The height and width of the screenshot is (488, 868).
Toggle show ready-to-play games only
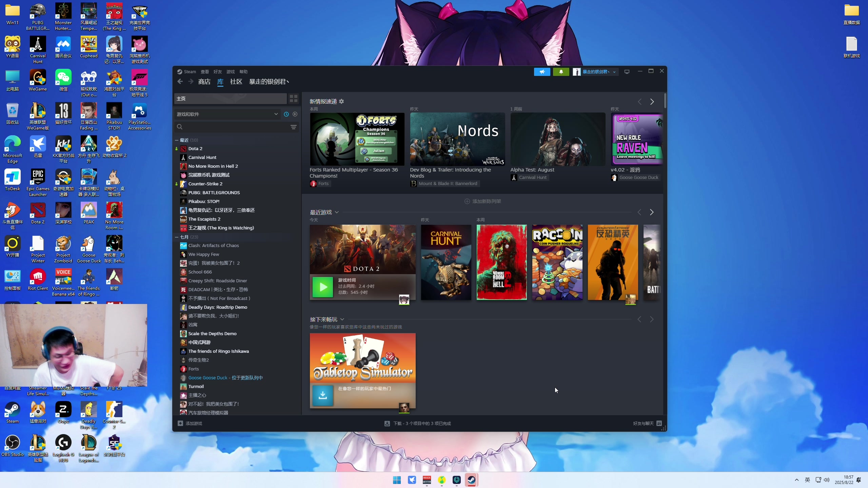[295, 114]
